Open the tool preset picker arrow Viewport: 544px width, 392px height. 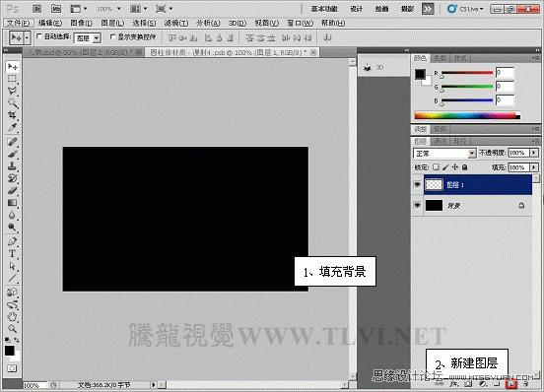(x=27, y=37)
